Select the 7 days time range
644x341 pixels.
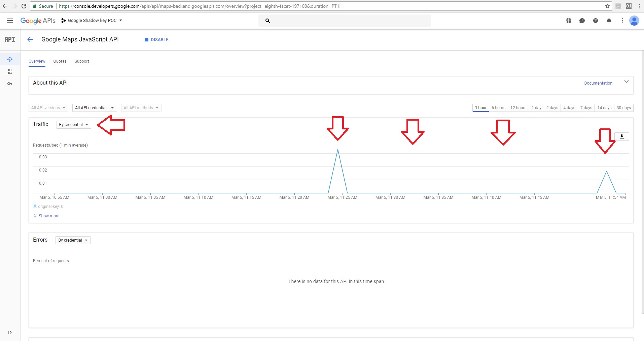[x=586, y=108]
